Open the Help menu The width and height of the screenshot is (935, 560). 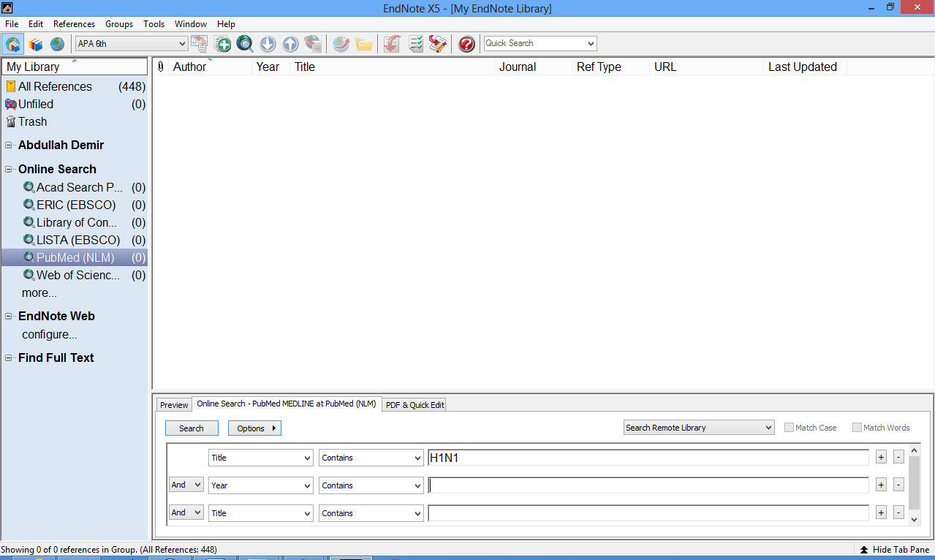pyautogui.click(x=227, y=24)
